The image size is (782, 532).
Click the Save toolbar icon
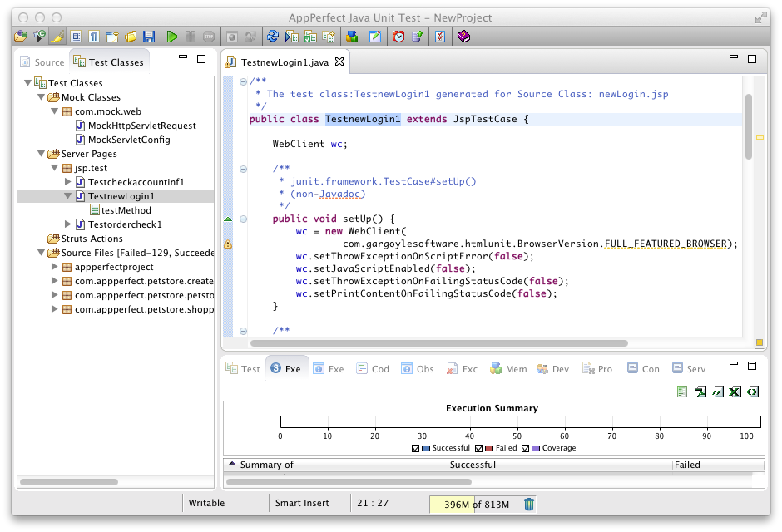[148, 36]
